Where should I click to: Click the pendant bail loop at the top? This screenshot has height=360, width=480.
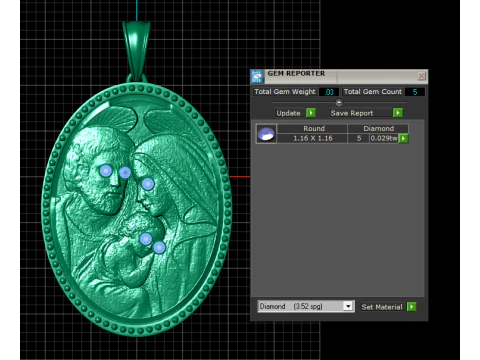click(136, 52)
